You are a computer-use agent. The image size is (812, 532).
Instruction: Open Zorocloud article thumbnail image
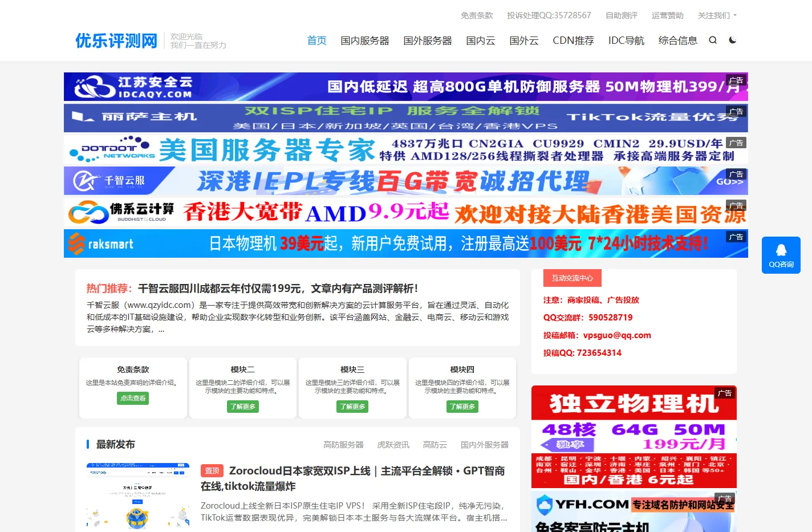click(x=138, y=497)
